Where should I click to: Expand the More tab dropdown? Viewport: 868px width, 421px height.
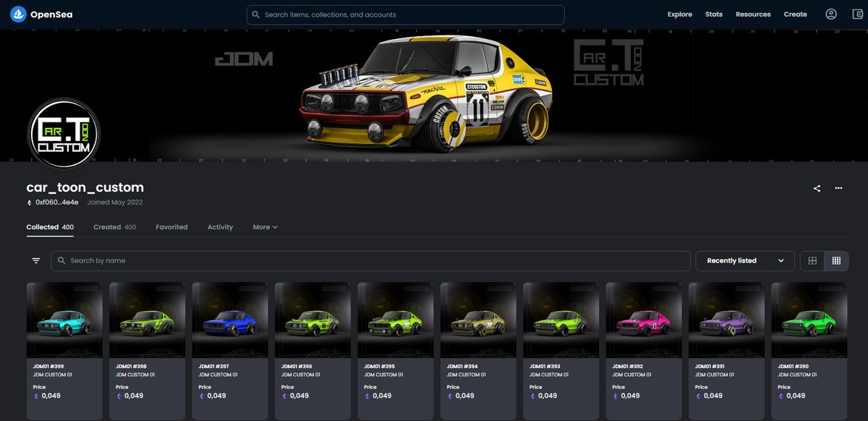(265, 227)
